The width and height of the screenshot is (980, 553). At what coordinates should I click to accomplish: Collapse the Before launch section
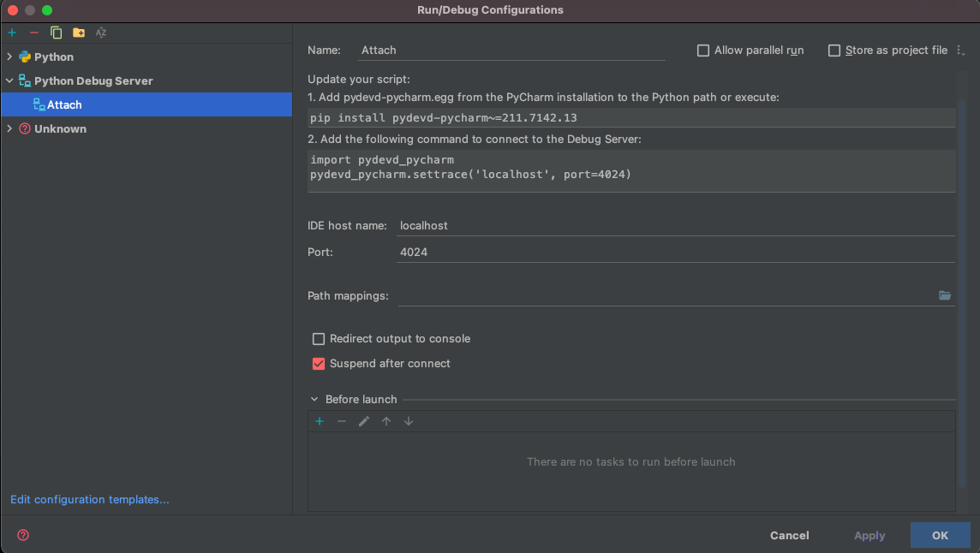tap(314, 398)
